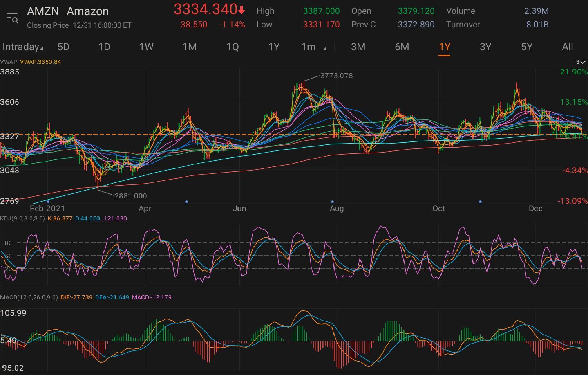Click the price change -38.550

click(x=192, y=25)
